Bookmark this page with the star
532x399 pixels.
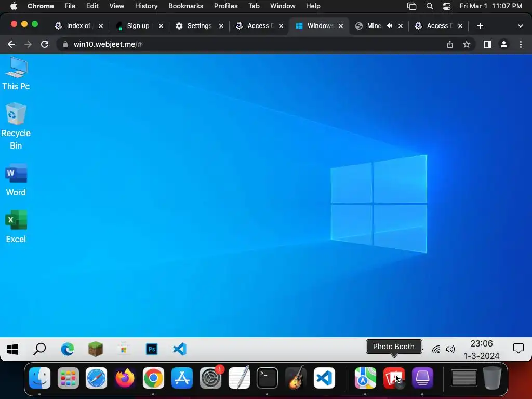coord(467,44)
